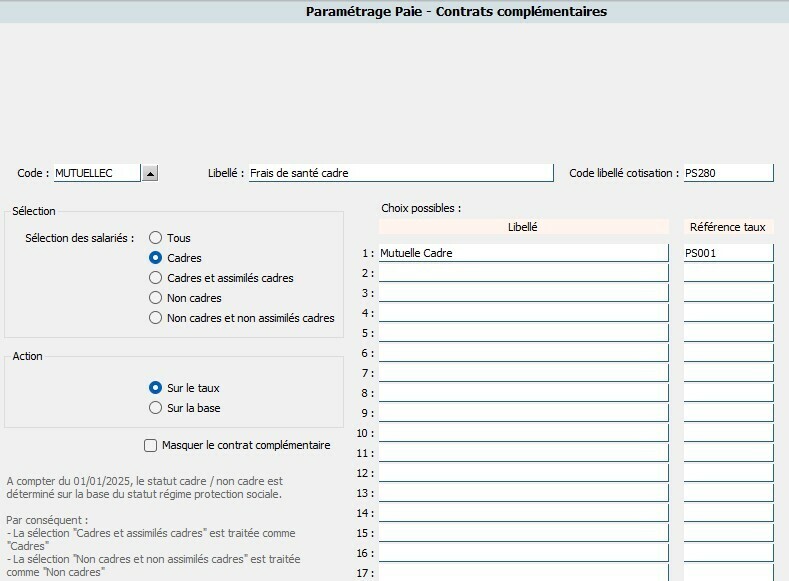789x581 pixels.
Task: Click the Référence taux column header
Action: click(728, 227)
